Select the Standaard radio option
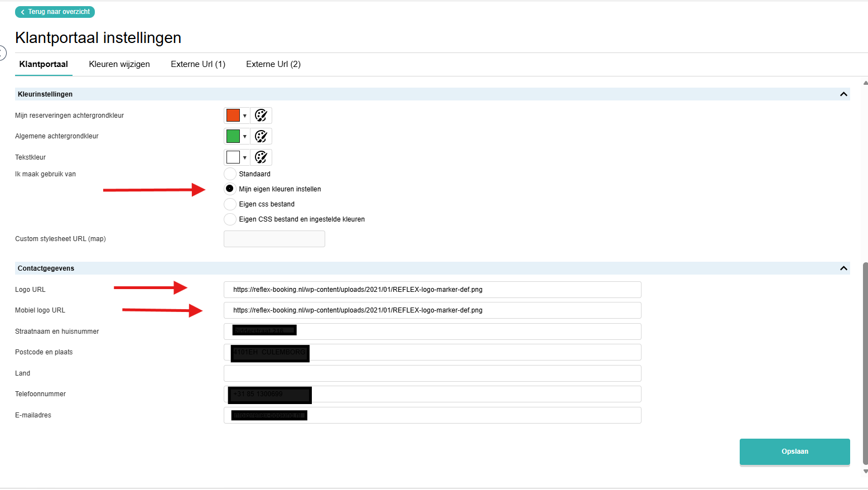Screen dimensions: 868x490 tap(230, 174)
